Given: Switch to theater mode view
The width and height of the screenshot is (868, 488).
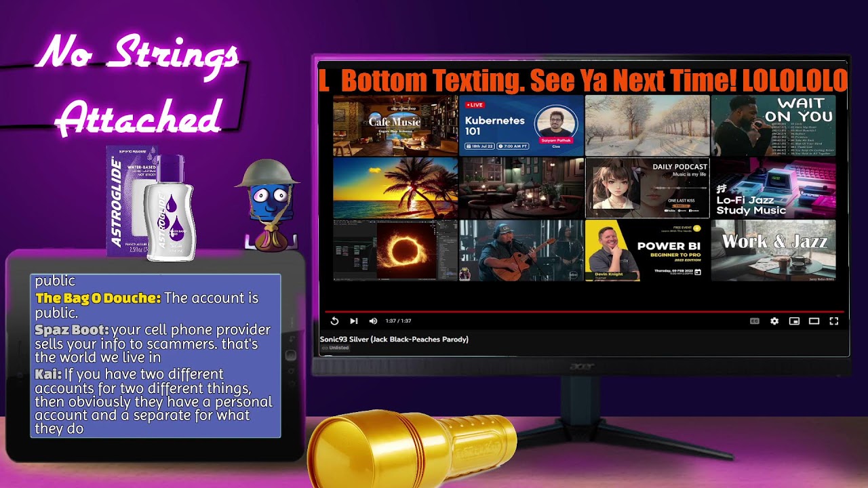Looking at the screenshot, I should (x=814, y=321).
